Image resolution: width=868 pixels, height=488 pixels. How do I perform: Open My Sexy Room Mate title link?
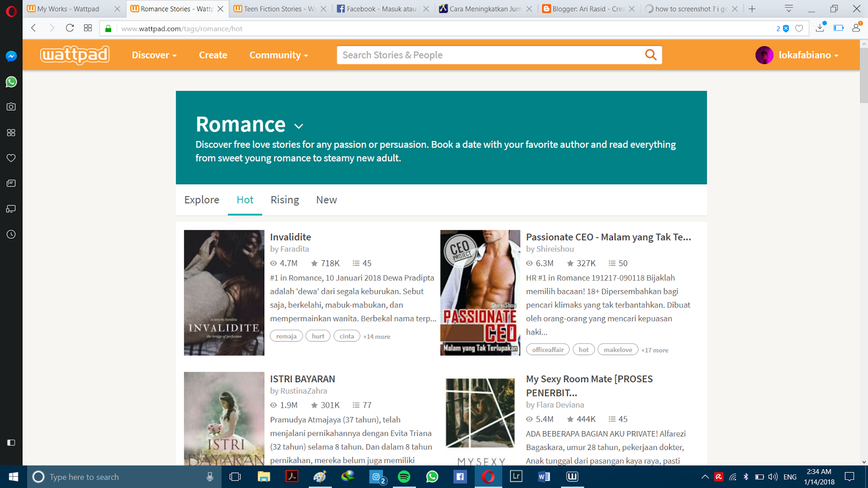tap(590, 386)
